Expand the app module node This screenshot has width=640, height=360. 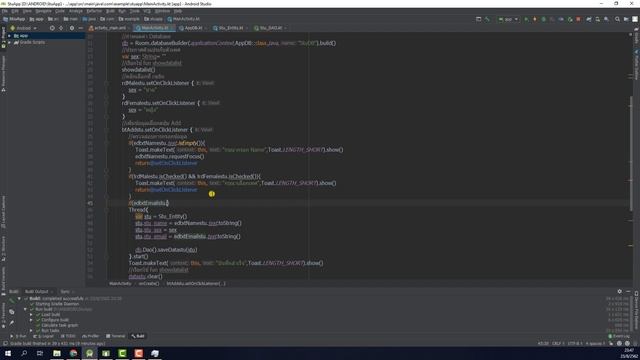(9, 36)
